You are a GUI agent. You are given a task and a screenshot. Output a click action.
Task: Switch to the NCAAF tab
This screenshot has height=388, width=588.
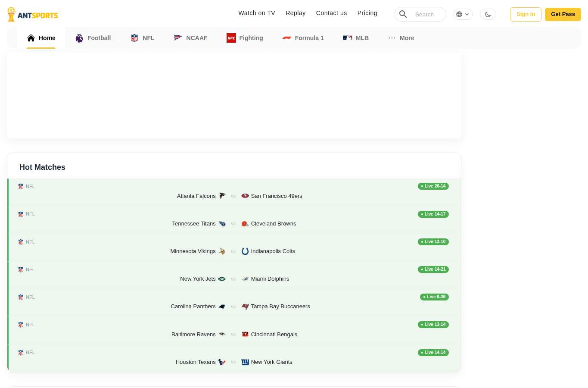coord(190,38)
